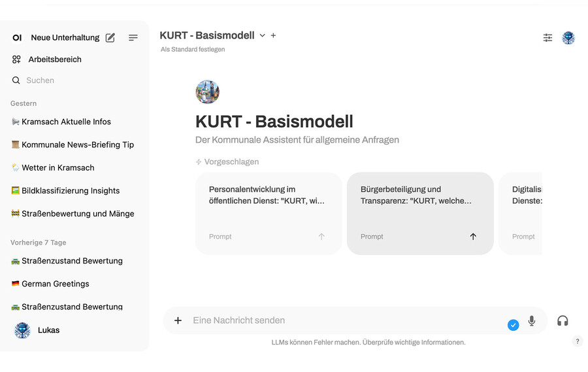
Task: Start voice input with the microphone icon
Action: 531,320
